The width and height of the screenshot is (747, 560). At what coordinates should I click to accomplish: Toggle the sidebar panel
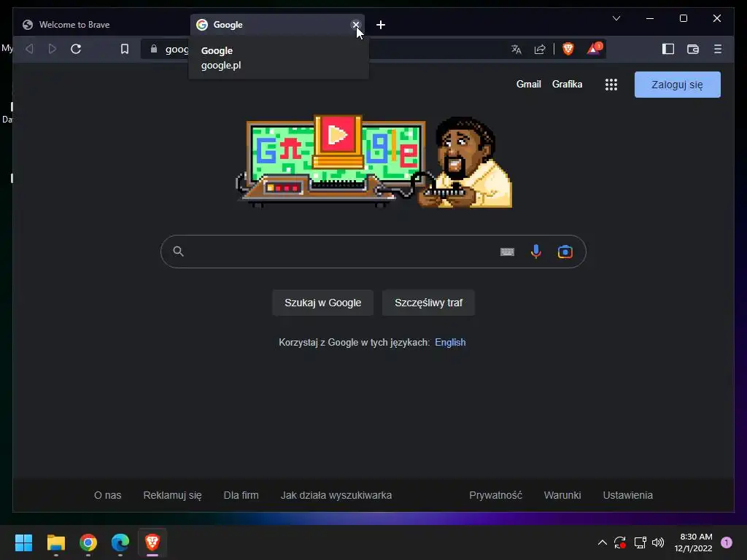click(x=668, y=49)
